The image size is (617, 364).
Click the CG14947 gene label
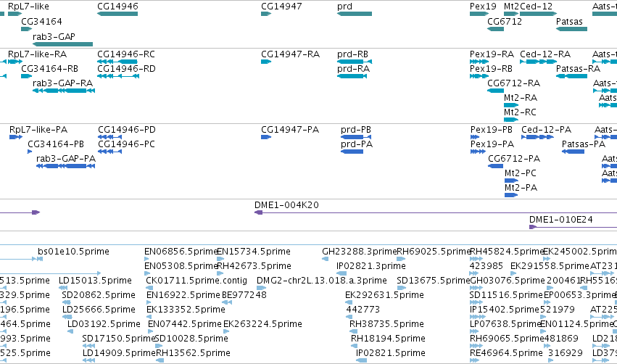click(281, 7)
